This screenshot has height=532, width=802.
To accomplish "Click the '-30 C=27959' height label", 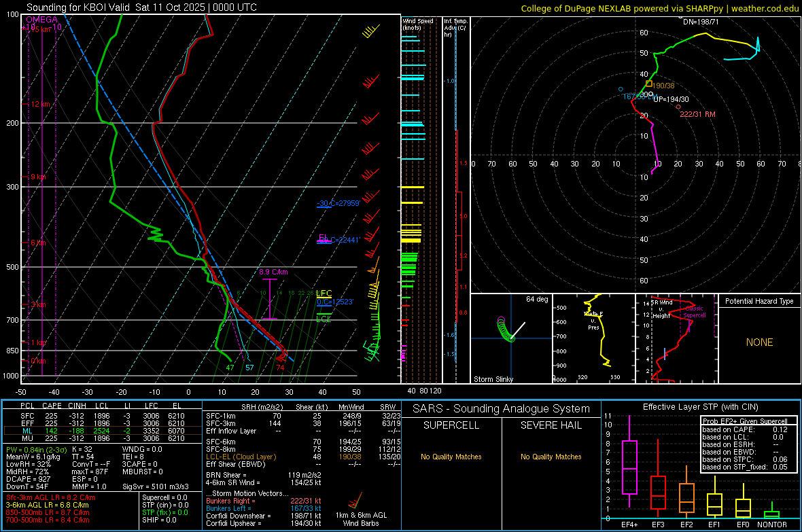I will pos(338,203).
